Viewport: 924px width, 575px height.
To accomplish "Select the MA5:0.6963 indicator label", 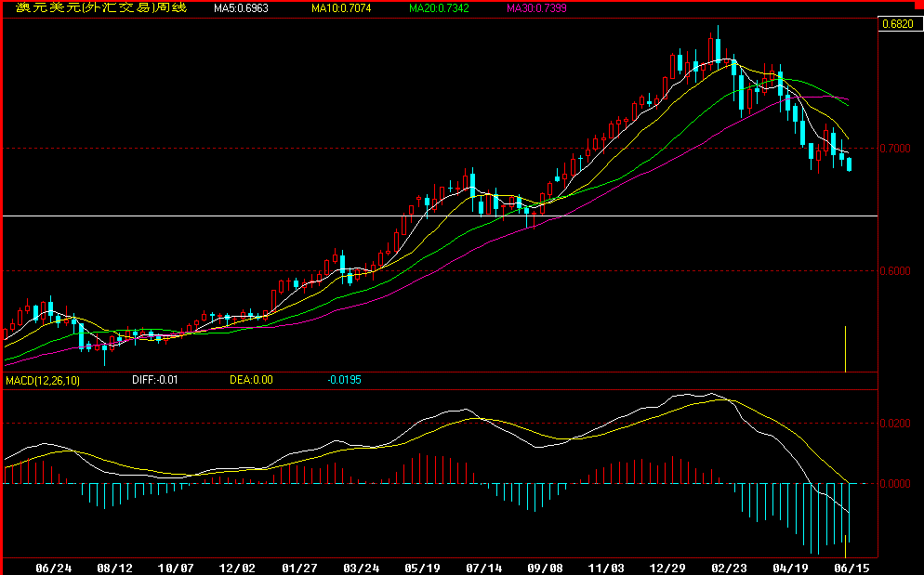I will coord(241,8).
